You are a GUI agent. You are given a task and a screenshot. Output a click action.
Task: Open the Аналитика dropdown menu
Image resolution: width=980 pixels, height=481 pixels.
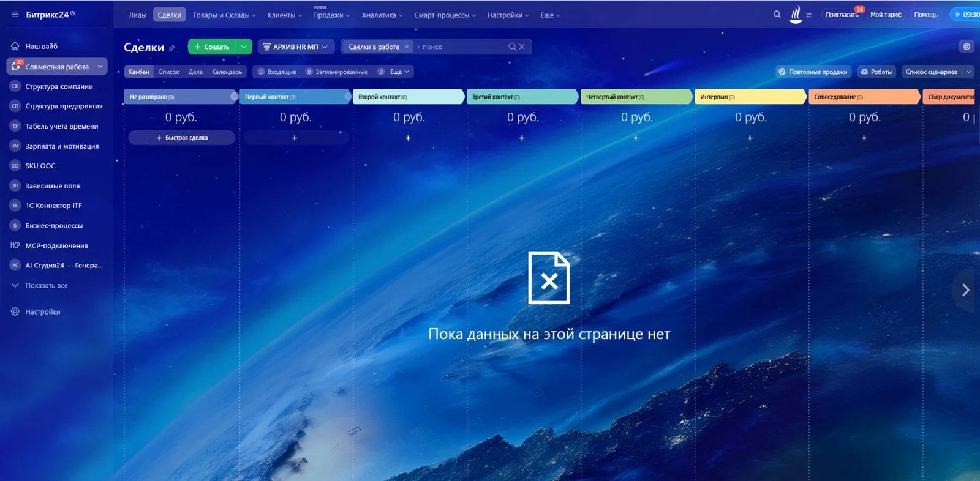[x=382, y=15]
